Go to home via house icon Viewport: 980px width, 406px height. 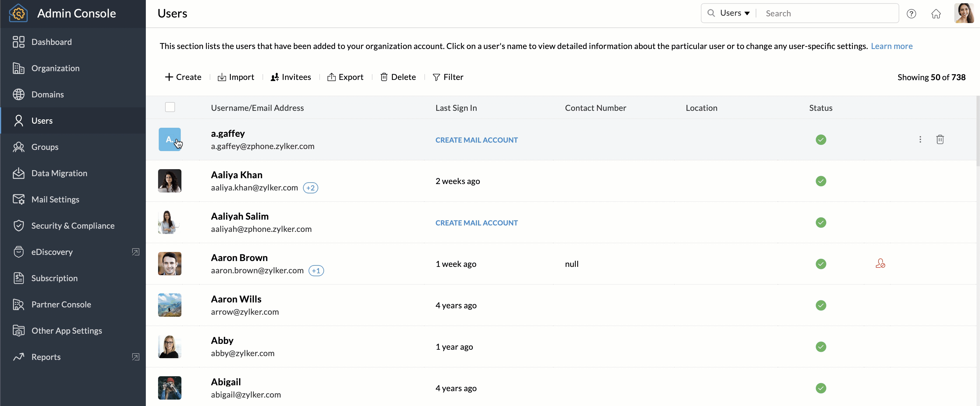[936, 14]
